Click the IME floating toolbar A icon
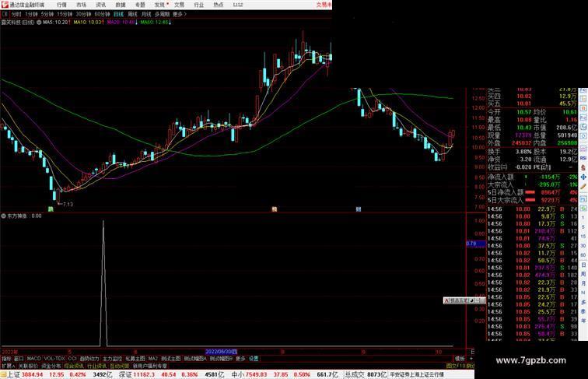Viewport: 588px width, 379px height. tap(446, 300)
